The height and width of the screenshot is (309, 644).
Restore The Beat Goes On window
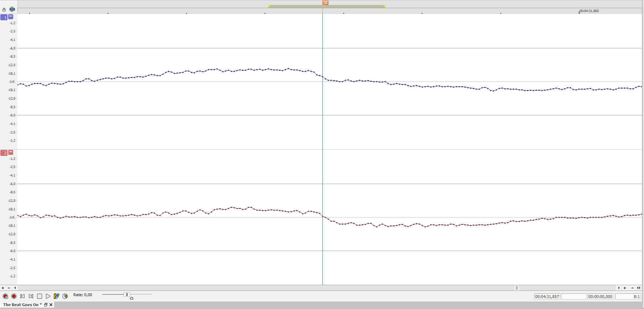click(46, 305)
